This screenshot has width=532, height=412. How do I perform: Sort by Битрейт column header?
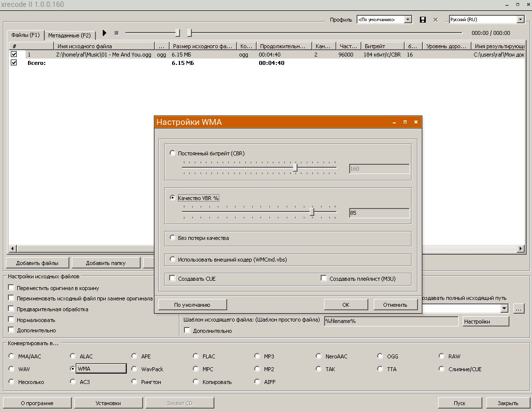coord(383,46)
